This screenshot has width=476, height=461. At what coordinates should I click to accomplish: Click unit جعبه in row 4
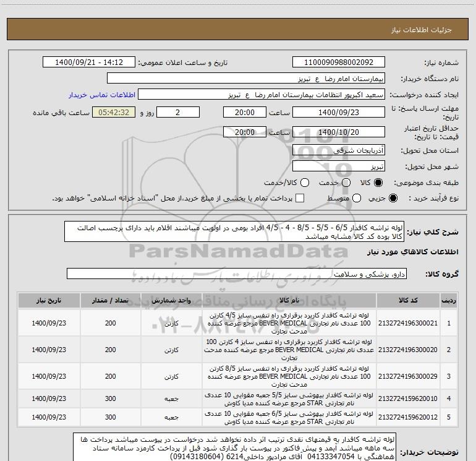coord(171,399)
